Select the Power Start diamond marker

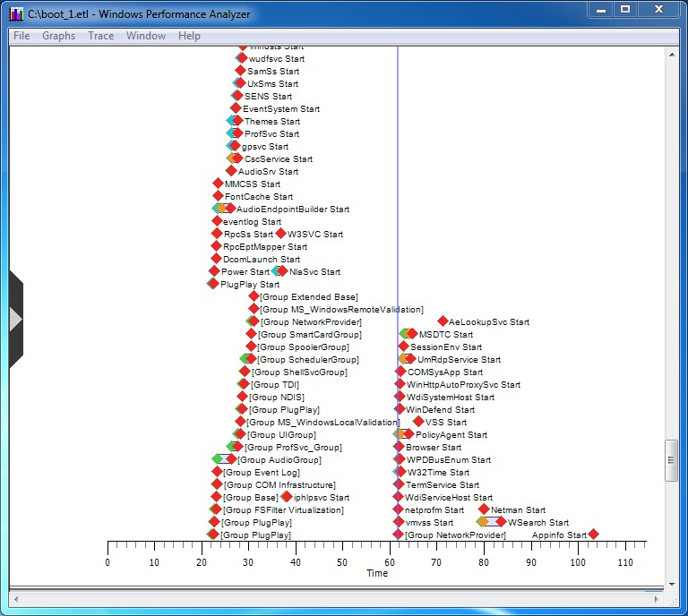[215, 271]
